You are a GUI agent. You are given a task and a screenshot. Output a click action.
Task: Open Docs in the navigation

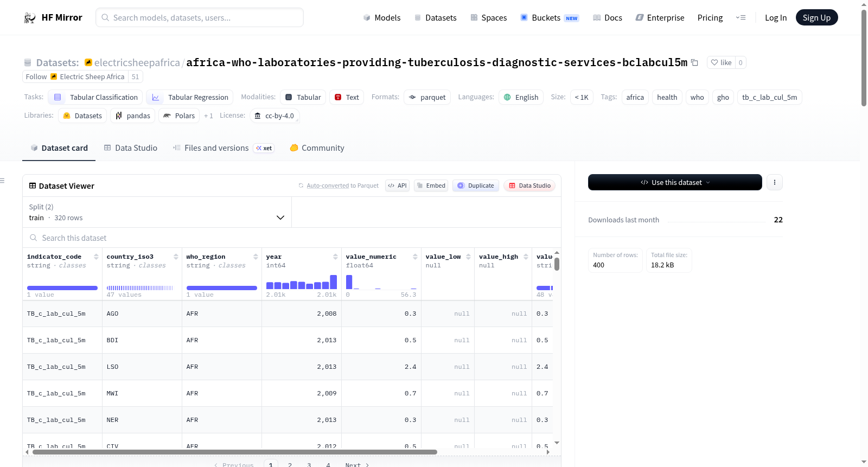coord(608,17)
